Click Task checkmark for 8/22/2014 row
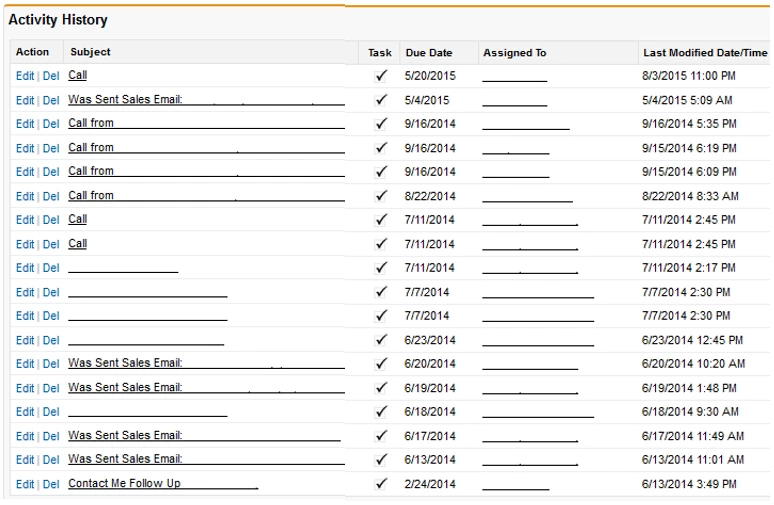Image resolution: width=774 pixels, height=505 pixels. 381,196
